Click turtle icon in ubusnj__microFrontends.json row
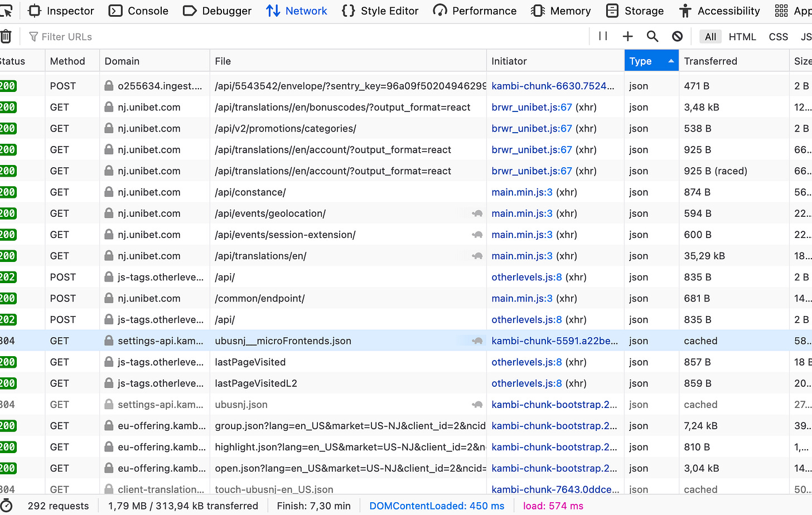This screenshot has width=812, height=515. (x=477, y=341)
